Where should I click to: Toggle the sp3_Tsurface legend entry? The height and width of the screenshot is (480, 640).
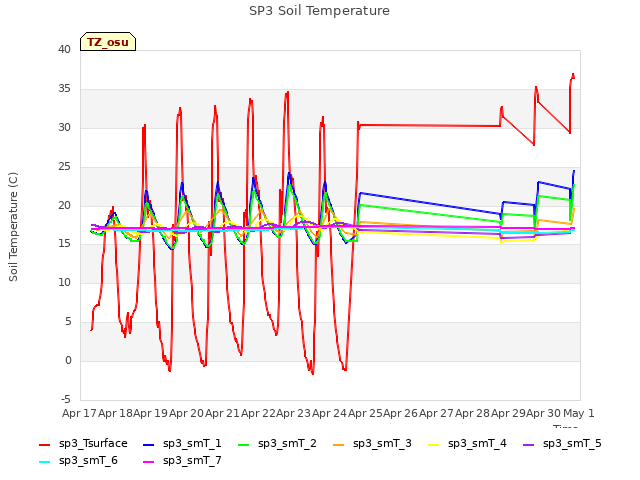(x=83, y=444)
